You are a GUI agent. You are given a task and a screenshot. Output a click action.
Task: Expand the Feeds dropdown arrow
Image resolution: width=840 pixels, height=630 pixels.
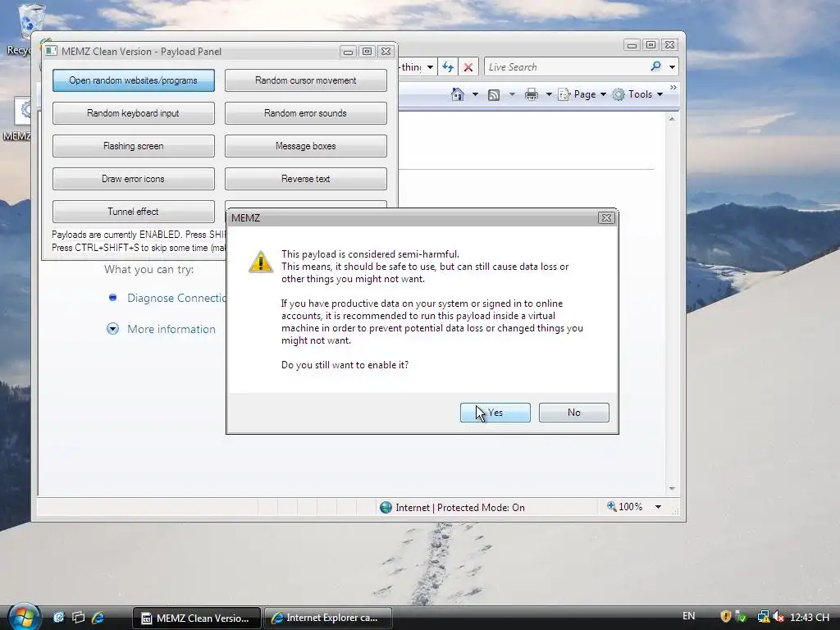coord(512,94)
